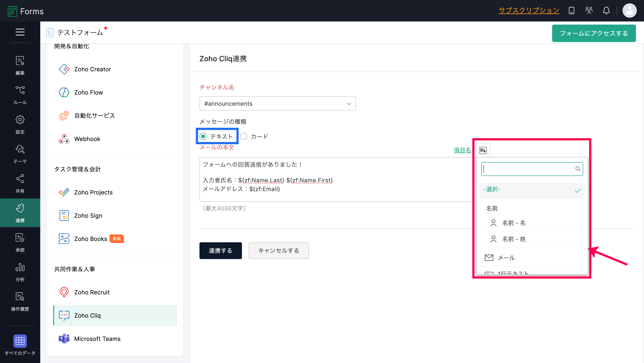
Task: Open the ルール (Rules) sidebar section
Action: pos(20,95)
